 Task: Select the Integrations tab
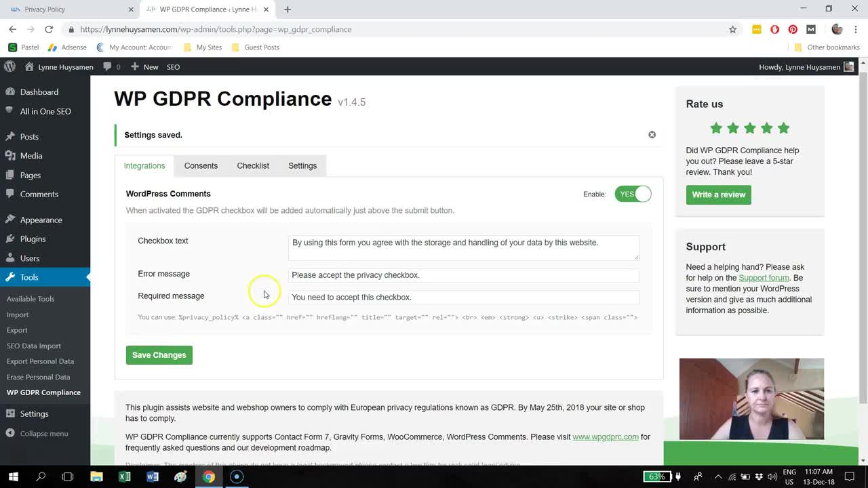click(144, 165)
